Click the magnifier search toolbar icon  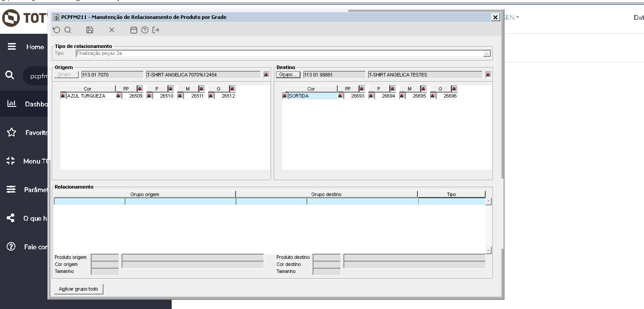tap(68, 30)
